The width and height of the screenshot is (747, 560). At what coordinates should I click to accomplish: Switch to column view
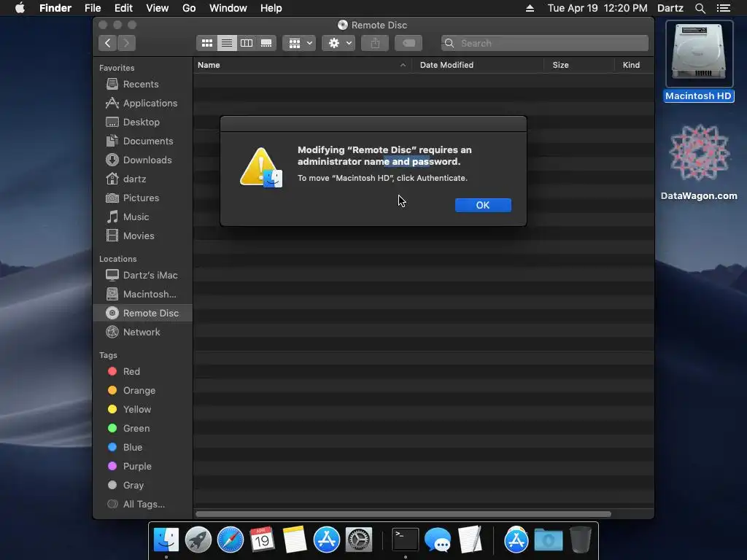247,43
